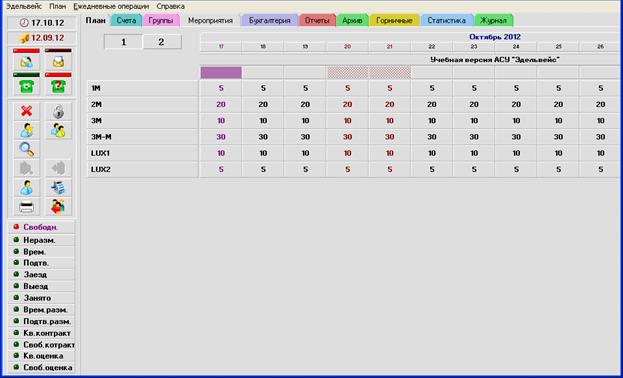Select the Заезд status filter
This screenshot has width=623, height=378.
point(41,275)
